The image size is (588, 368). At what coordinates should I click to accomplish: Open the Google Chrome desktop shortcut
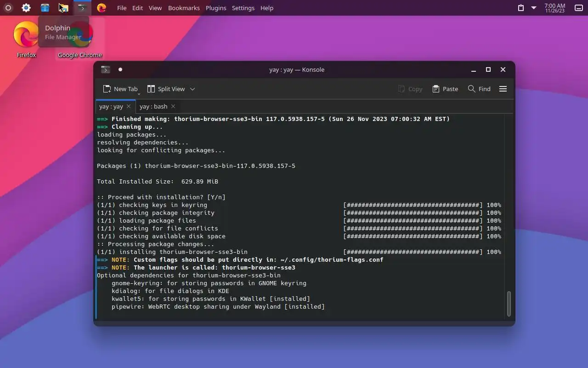pos(80,40)
